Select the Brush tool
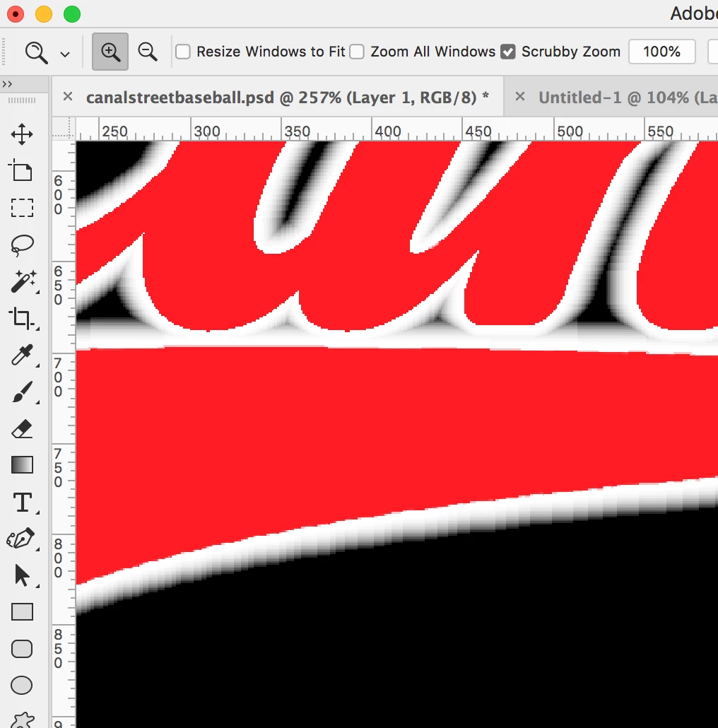 pos(22,392)
